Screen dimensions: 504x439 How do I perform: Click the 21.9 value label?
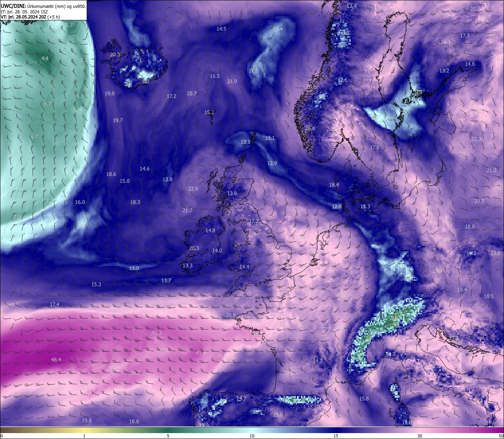[x=232, y=81]
